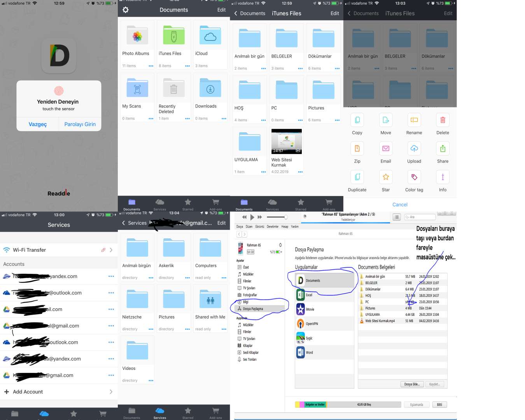Open Yardım menu in iTunes menu bar
This screenshot has width=525, height=420.
coord(295,226)
